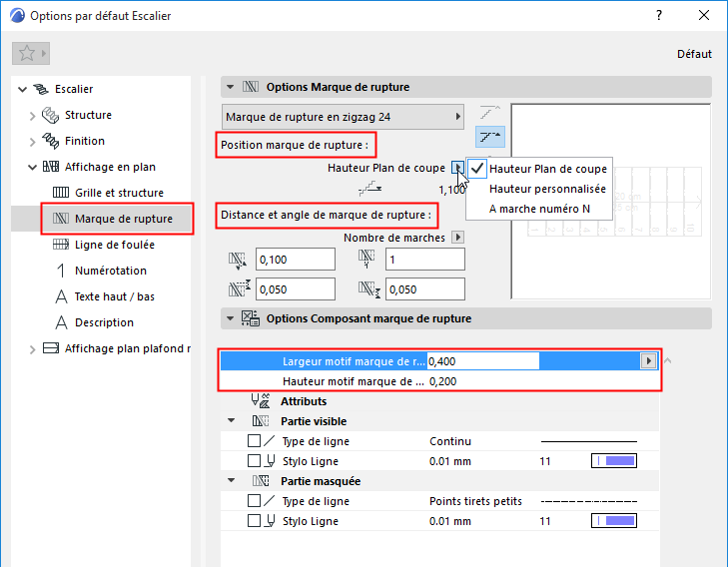Click the Options Composant marque de rupture icon
The width and height of the screenshot is (728, 567).
(x=251, y=318)
